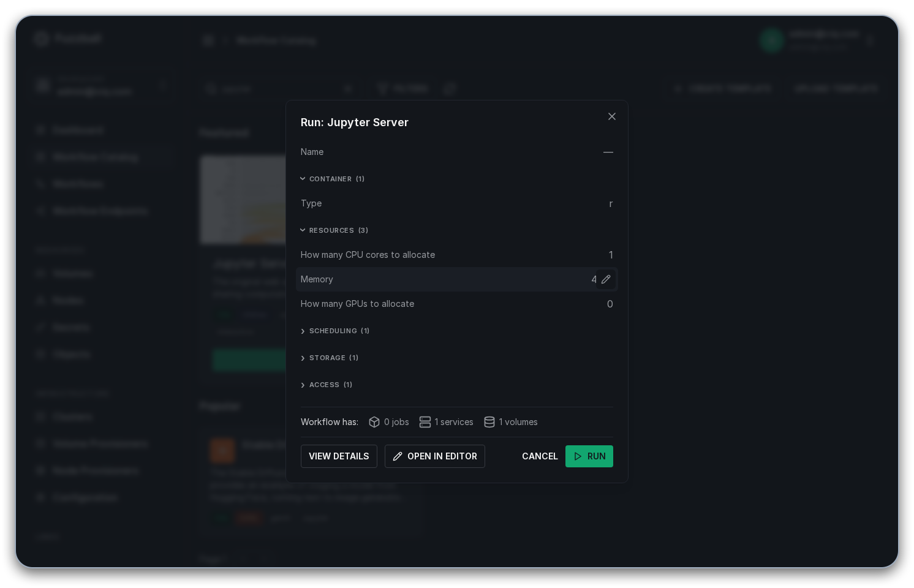Expand the SCHEDULING section
914x588 pixels.
[334, 331]
